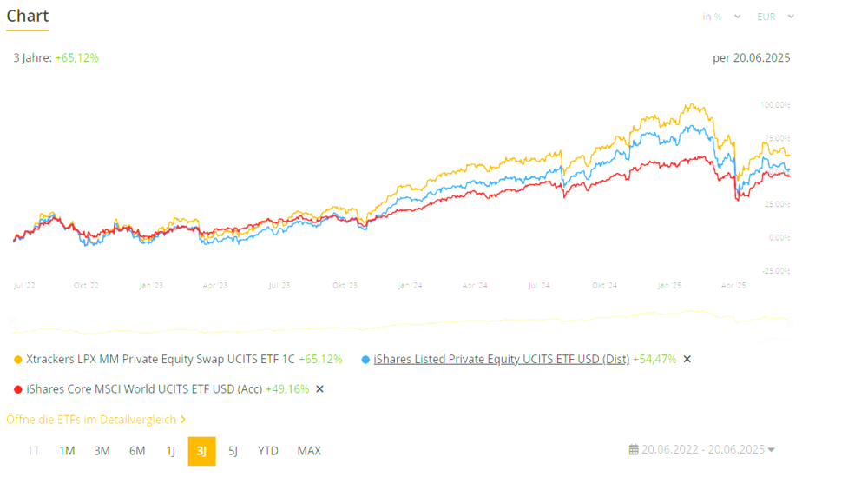The height and width of the screenshot is (477, 868).
Task: Remove iShares Listed Private Equity ETF from chart
Action: pos(687,359)
